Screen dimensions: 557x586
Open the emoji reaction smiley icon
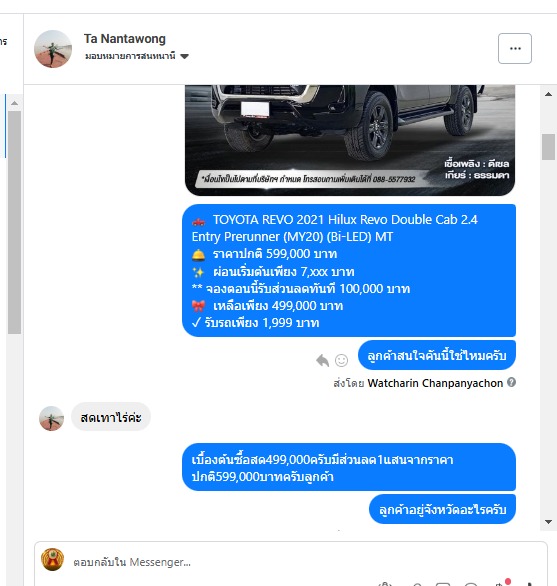(341, 360)
